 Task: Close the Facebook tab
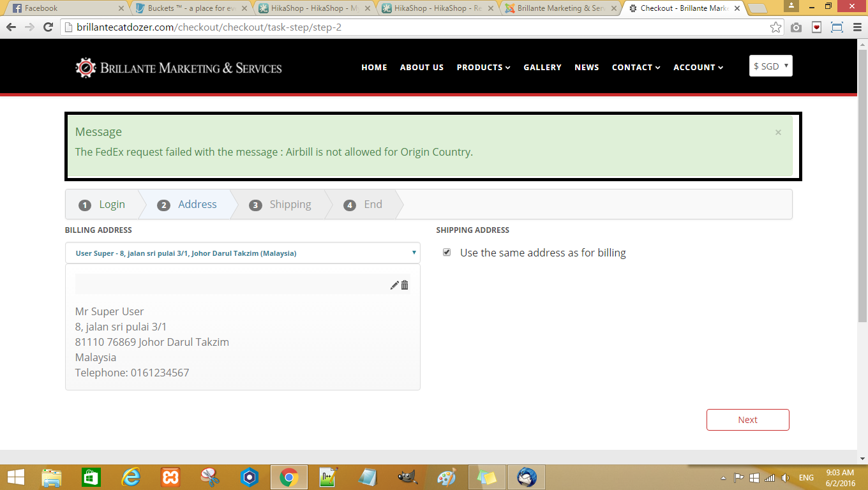click(121, 8)
